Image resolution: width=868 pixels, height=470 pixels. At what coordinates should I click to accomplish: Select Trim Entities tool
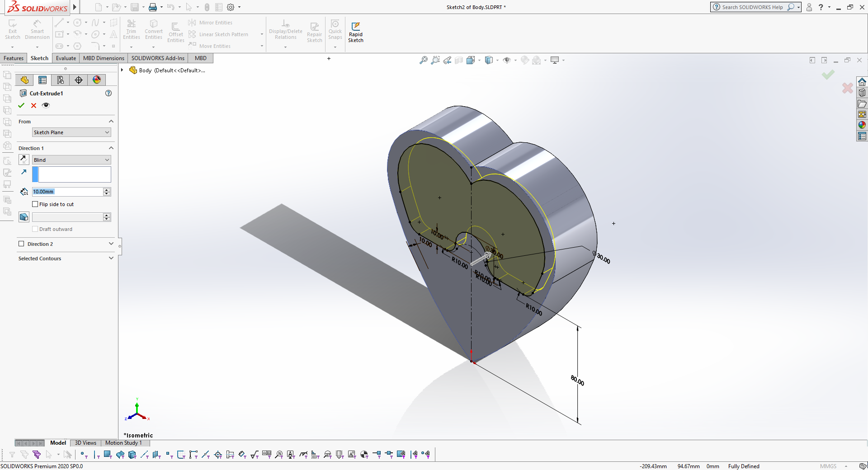pos(131,29)
